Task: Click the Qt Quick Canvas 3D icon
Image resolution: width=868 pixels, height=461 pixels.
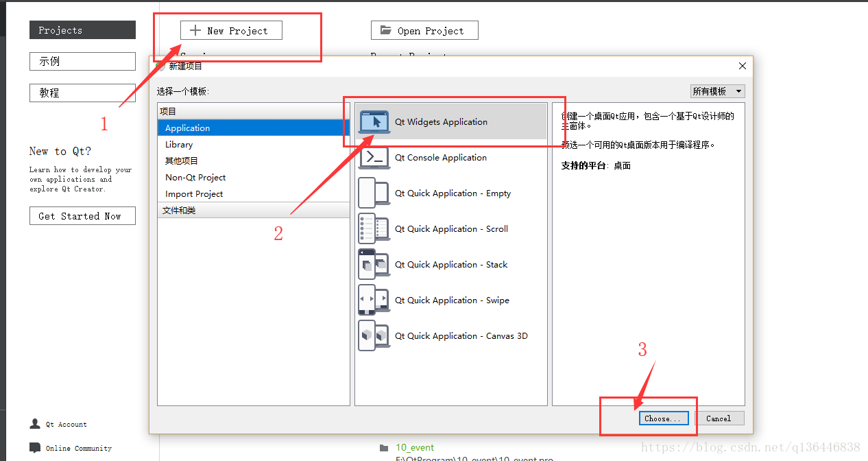Action: pos(374,336)
